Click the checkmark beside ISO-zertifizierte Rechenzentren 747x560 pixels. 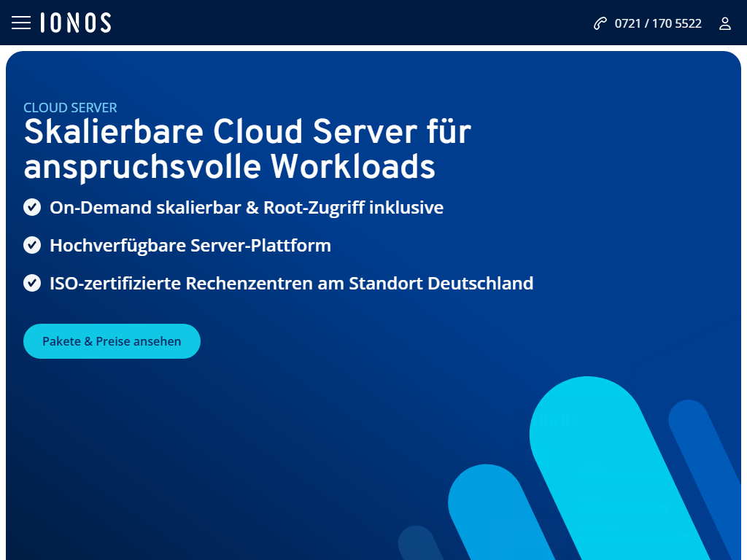32,283
